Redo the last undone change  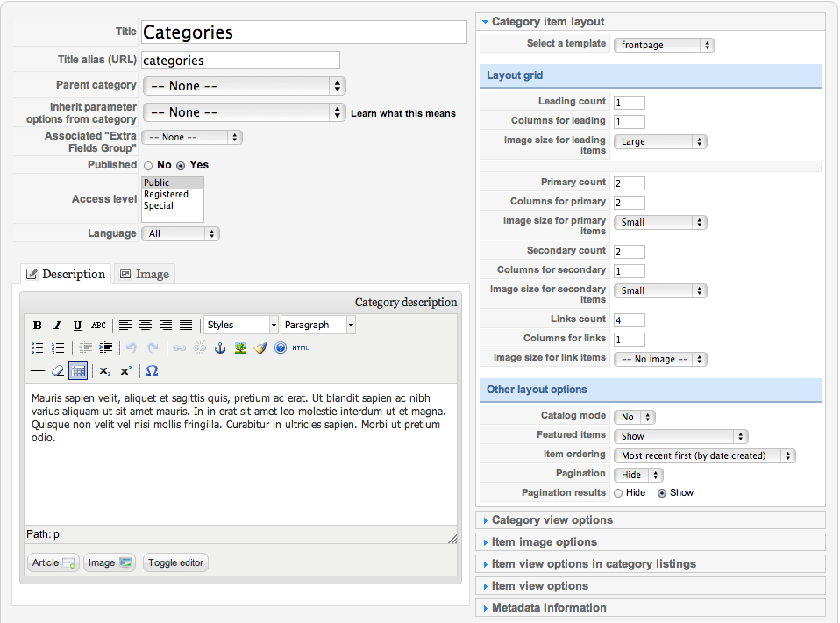pos(153,348)
